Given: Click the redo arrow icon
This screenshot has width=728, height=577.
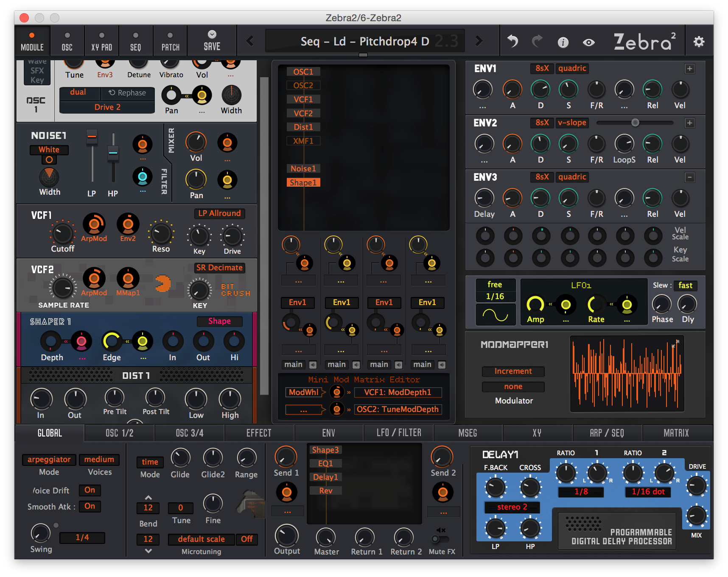Looking at the screenshot, I should click(x=537, y=41).
